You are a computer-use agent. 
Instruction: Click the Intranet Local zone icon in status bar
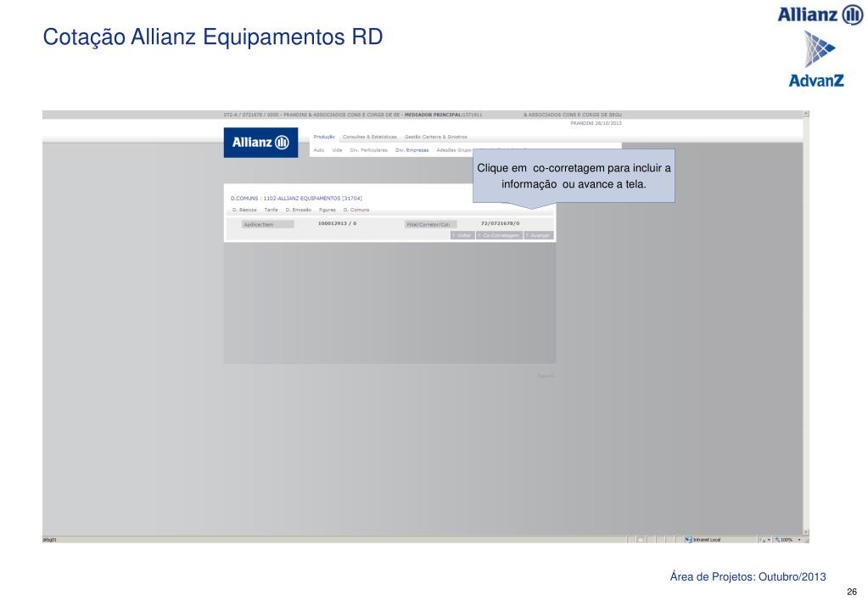(x=689, y=540)
